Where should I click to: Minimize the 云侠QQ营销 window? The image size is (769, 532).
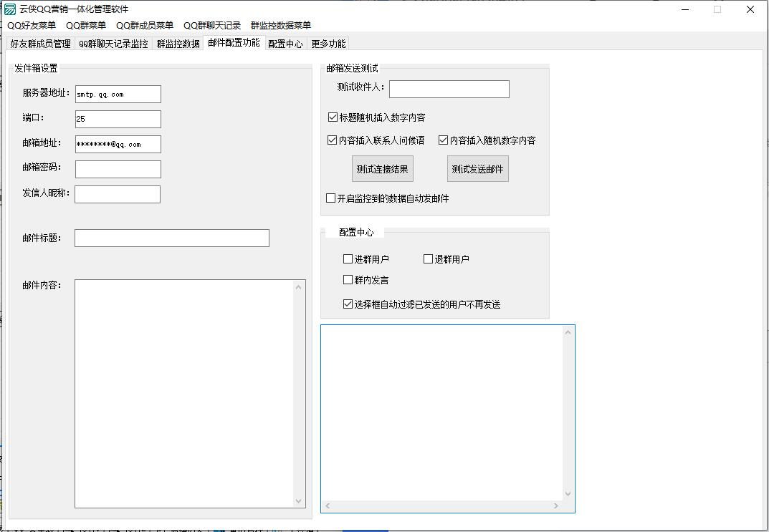[x=686, y=9]
